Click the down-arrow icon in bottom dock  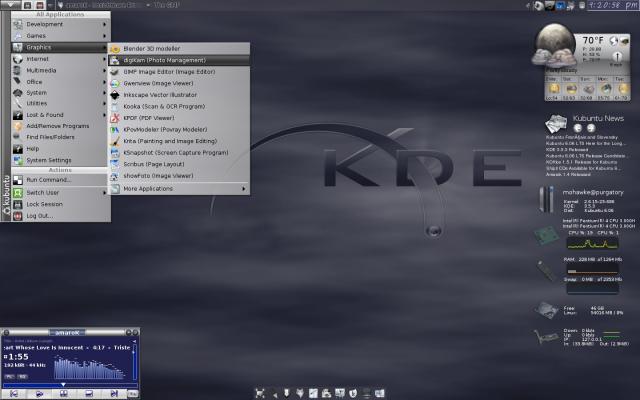click(x=287, y=393)
